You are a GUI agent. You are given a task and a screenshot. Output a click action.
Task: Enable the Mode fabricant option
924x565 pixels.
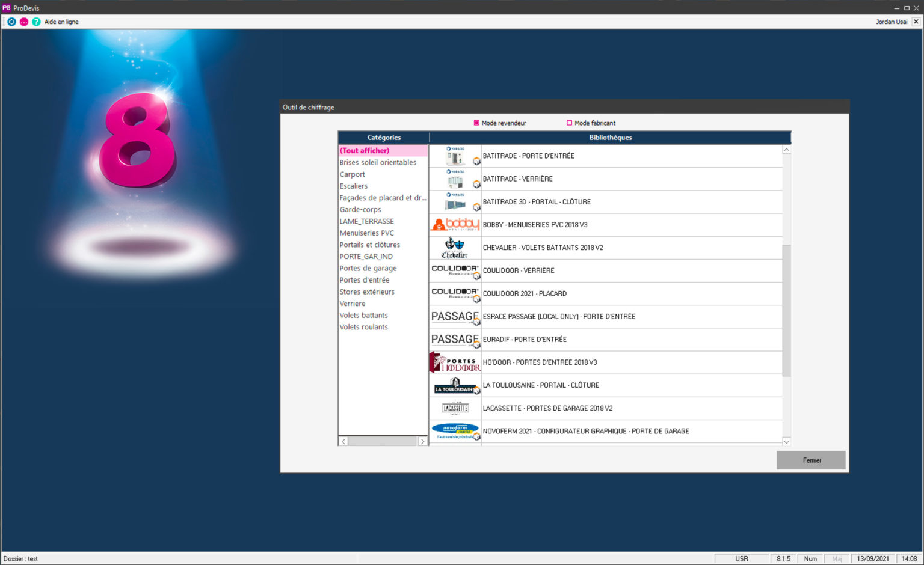coord(569,123)
